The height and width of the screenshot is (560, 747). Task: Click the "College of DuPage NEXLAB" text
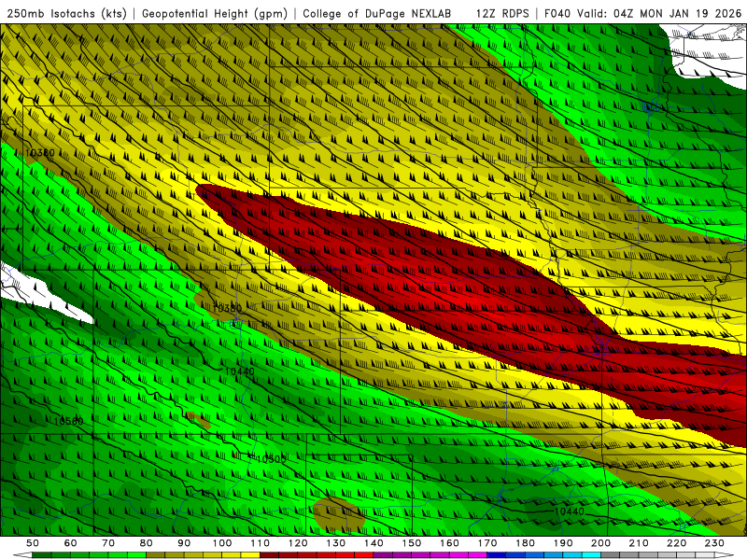point(377,14)
